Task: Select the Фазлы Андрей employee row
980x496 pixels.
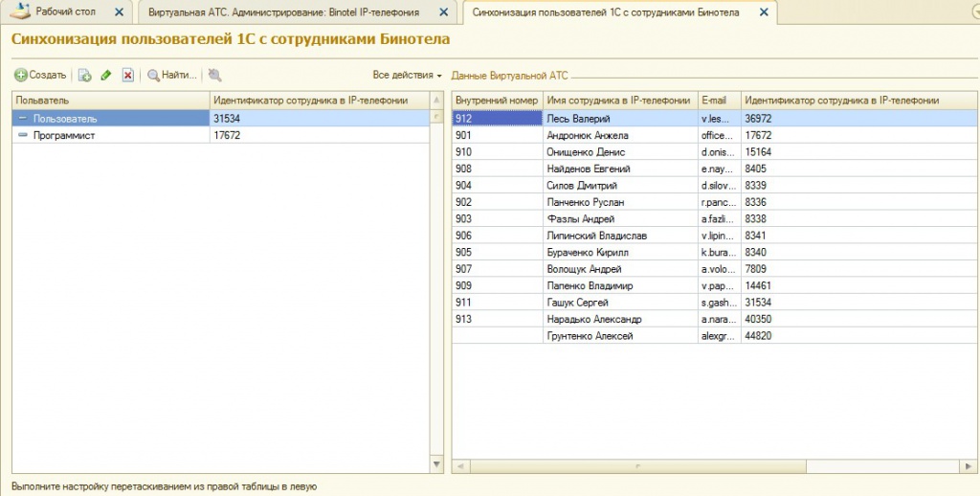Action: pyautogui.click(x=714, y=219)
